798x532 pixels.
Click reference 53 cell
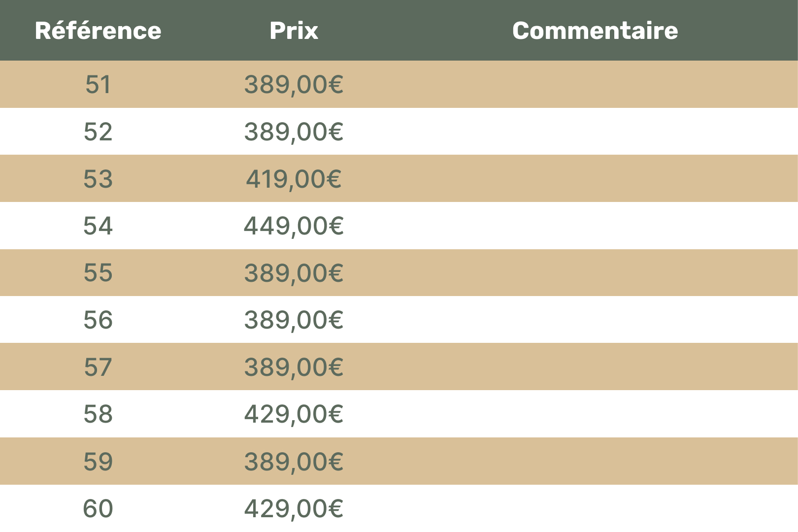(x=98, y=179)
